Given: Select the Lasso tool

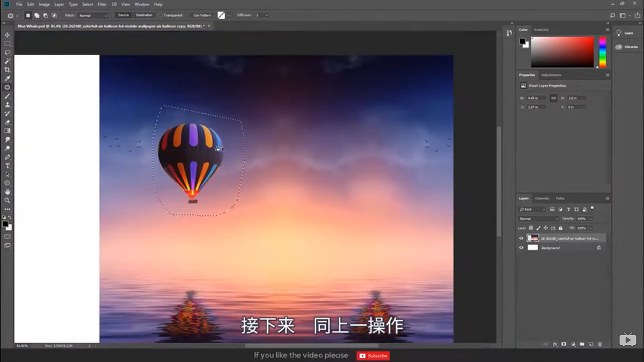Looking at the screenshot, I should (8, 53).
